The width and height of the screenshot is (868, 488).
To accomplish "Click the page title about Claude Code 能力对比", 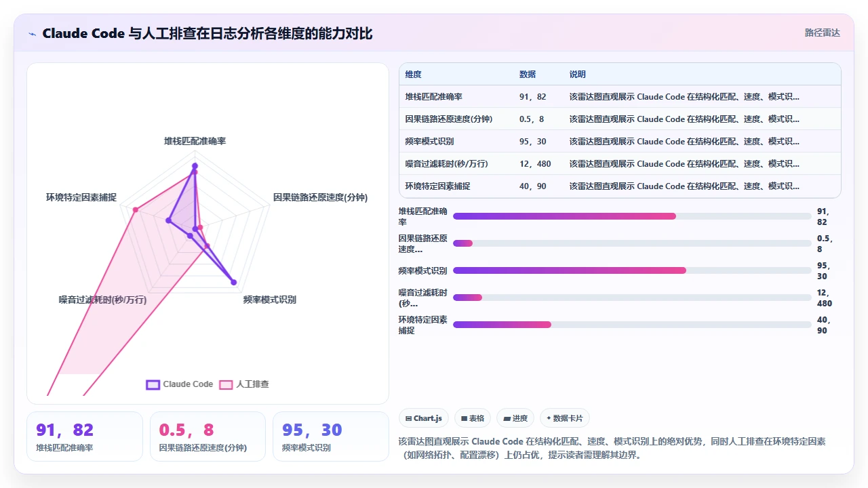I will coord(207,33).
